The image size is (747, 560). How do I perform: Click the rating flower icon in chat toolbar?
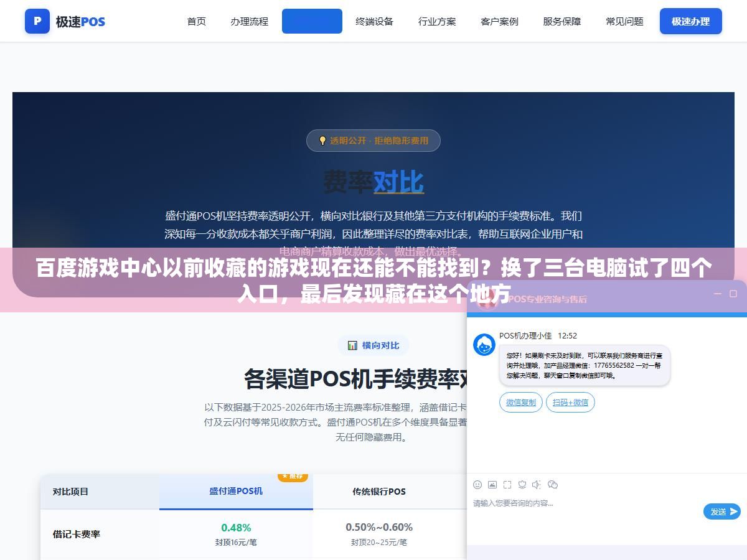click(x=522, y=484)
